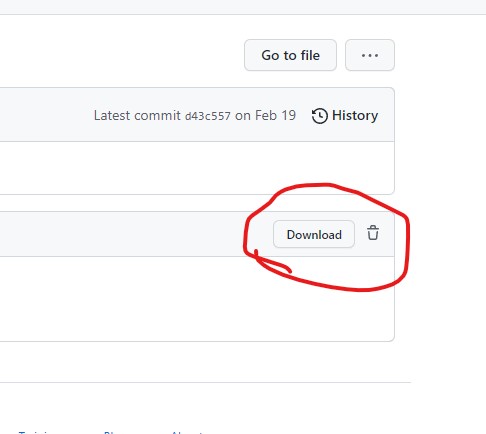Image resolution: width=486 pixels, height=434 pixels.
Task: Open the three-dots more options menu
Action: click(370, 55)
